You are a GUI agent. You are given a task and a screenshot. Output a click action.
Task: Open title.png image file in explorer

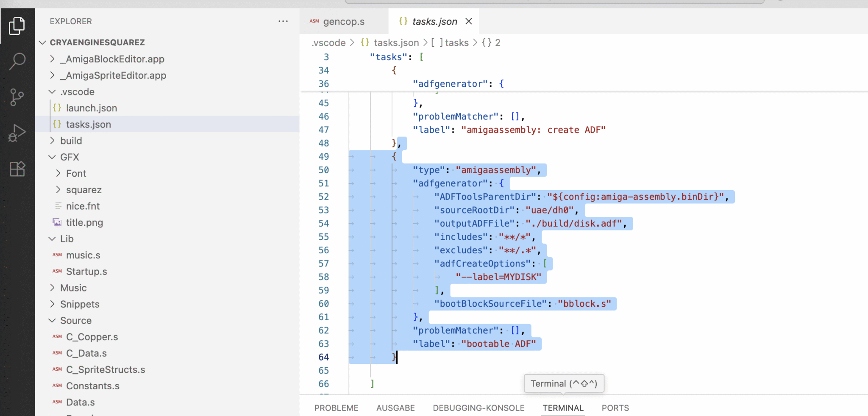coord(84,222)
